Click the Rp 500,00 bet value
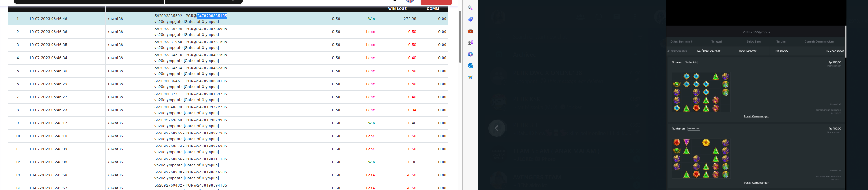 click(x=781, y=50)
